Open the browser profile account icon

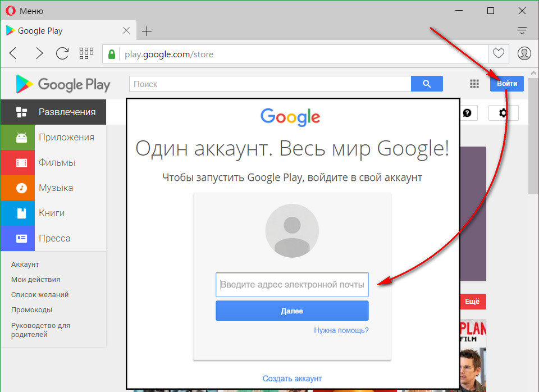click(524, 54)
